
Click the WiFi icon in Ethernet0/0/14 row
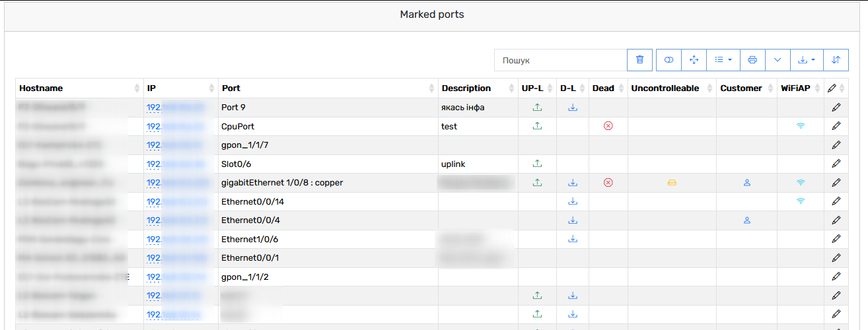pos(801,201)
